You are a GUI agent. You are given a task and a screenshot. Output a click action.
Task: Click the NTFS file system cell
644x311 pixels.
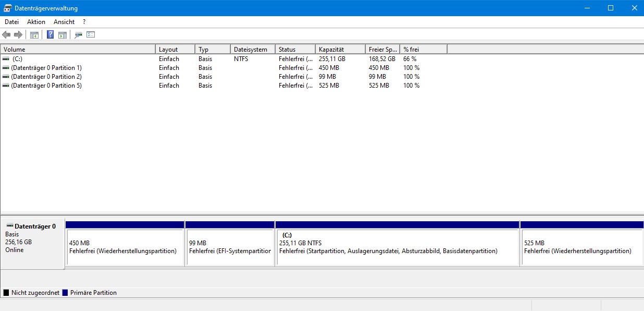point(241,59)
